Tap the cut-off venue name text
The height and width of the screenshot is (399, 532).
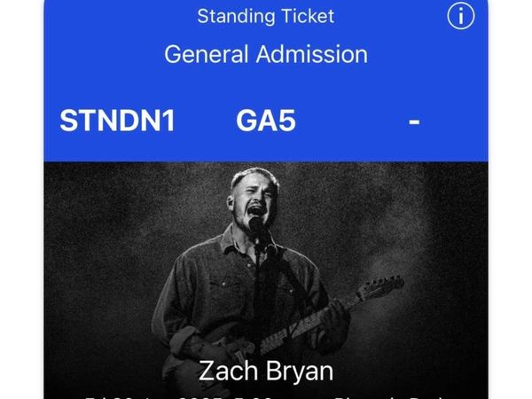point(390,396)
